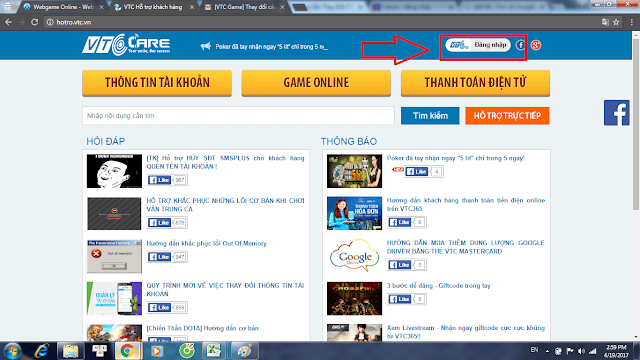The image size is (640, 360).
Task: Open the Excel taskbar icon
Action: pyautogui.click(x=213, y=351)
